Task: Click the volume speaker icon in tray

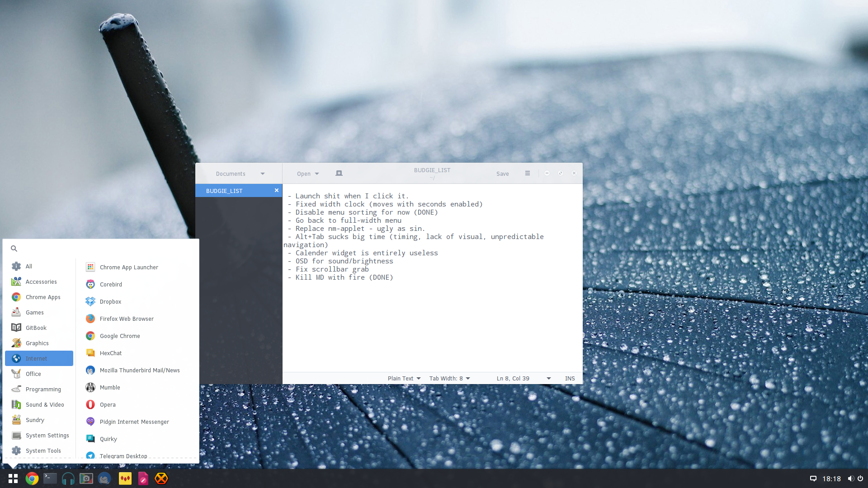Action: (x=850, y=479)
